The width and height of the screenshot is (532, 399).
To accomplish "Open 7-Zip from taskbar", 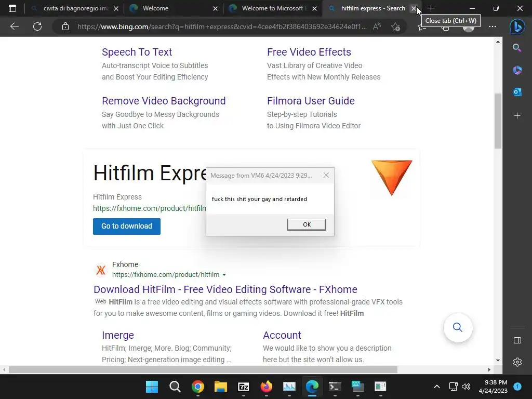I will [x=243, y=387].
